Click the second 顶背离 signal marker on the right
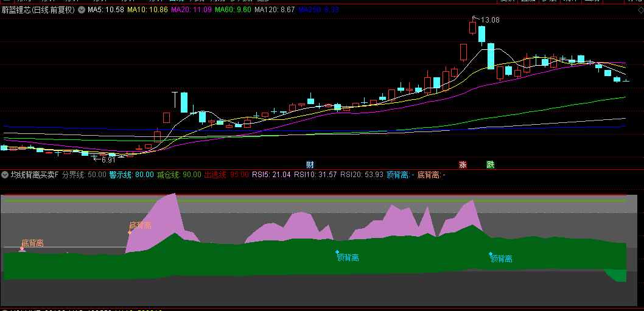644x311 pixels. 491,254
